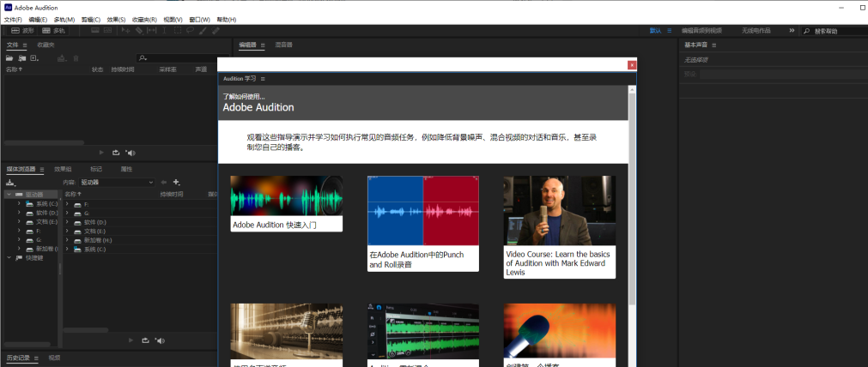Expand F: drive in right list
The image size is (868, 367).
[x=68, y=204]
